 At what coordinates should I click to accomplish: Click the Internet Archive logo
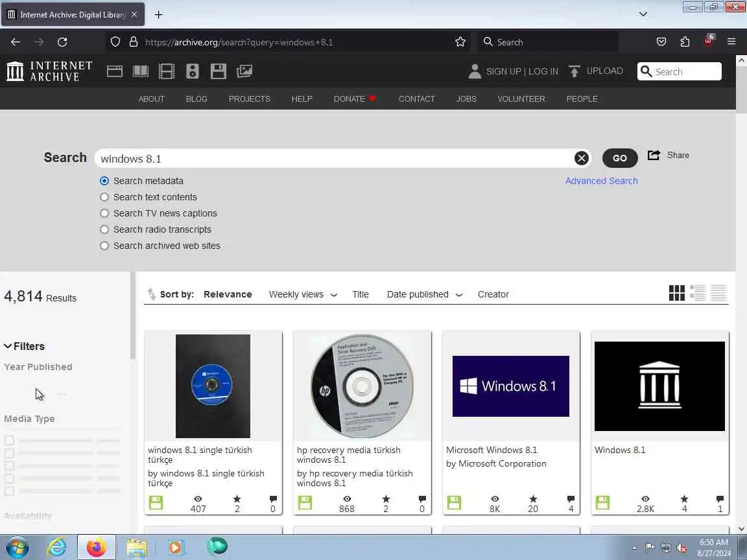[x=49, y=71]
